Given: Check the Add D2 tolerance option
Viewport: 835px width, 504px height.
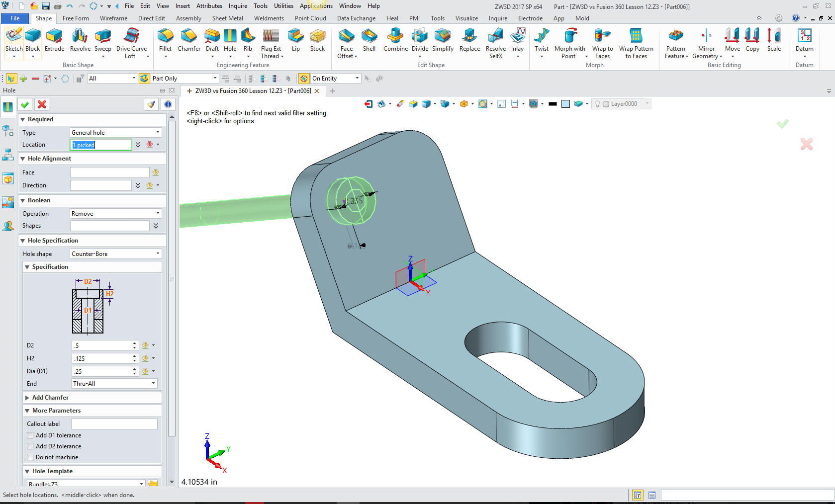Looking at the screenshot, I should [30, 446].
